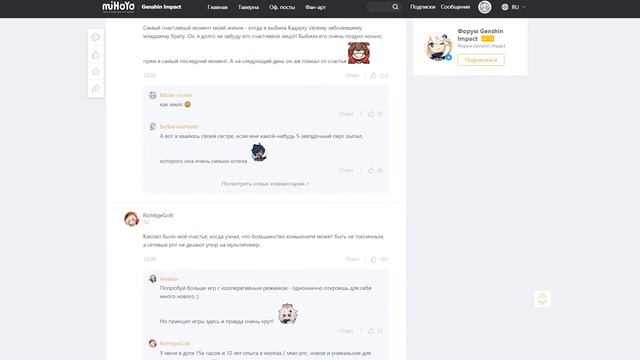Open the Фан-арт tab
The image size is (640, 360).
pos(315,7)
